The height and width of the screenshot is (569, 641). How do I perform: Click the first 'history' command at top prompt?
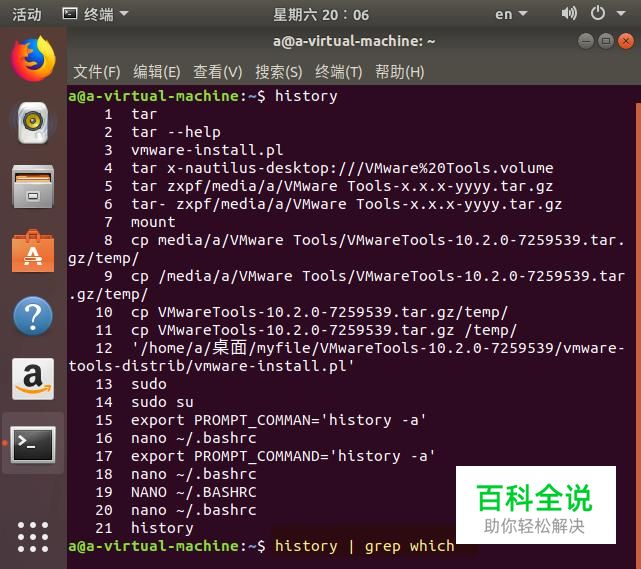pos(306,96)
